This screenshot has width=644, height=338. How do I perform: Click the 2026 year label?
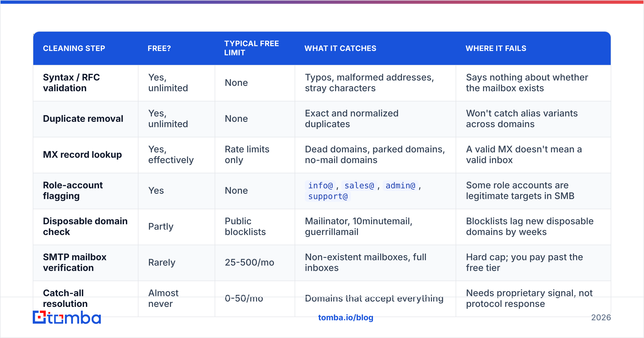point(601,318)
